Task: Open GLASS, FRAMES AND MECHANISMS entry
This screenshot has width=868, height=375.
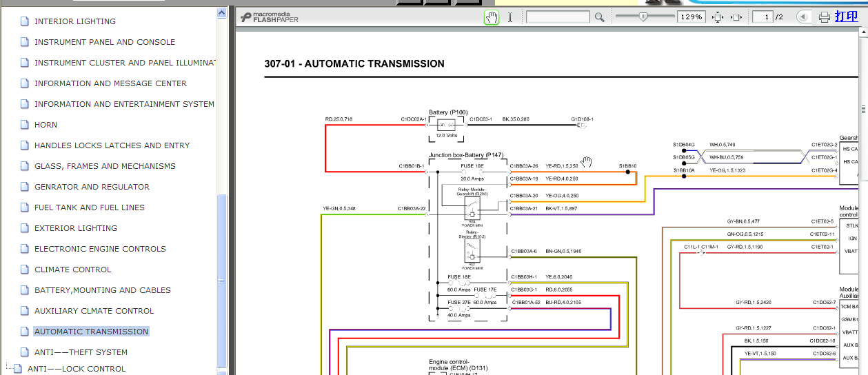Action: tap(105, 166)
